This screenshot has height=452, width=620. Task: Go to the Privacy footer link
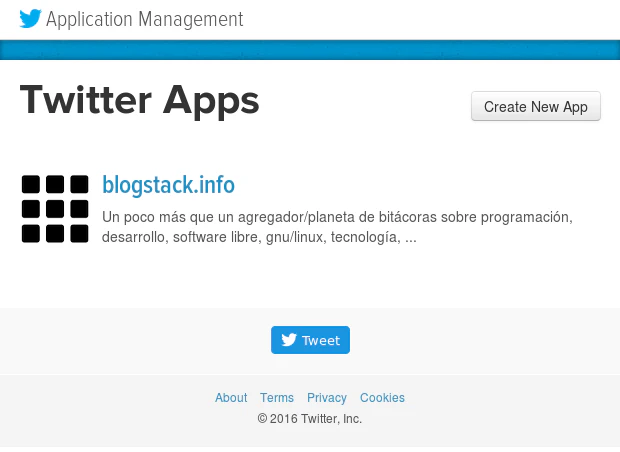327,398
